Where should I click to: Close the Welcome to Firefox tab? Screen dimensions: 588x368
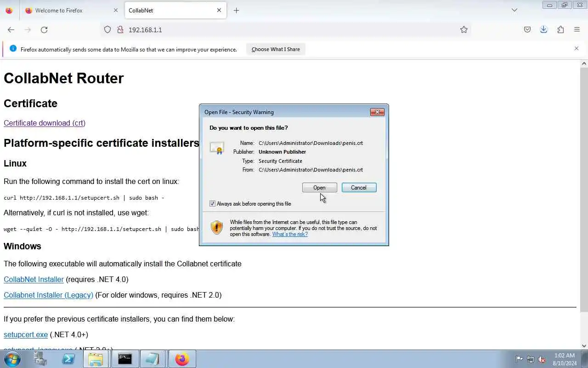(x=115, y=10)
